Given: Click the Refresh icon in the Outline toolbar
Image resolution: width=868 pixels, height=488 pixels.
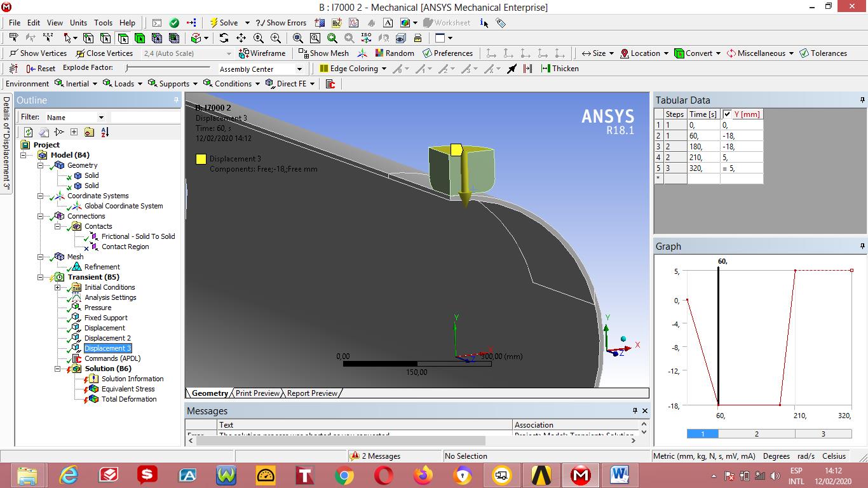Looking at the screenshot, I should (x=29, y=132).
